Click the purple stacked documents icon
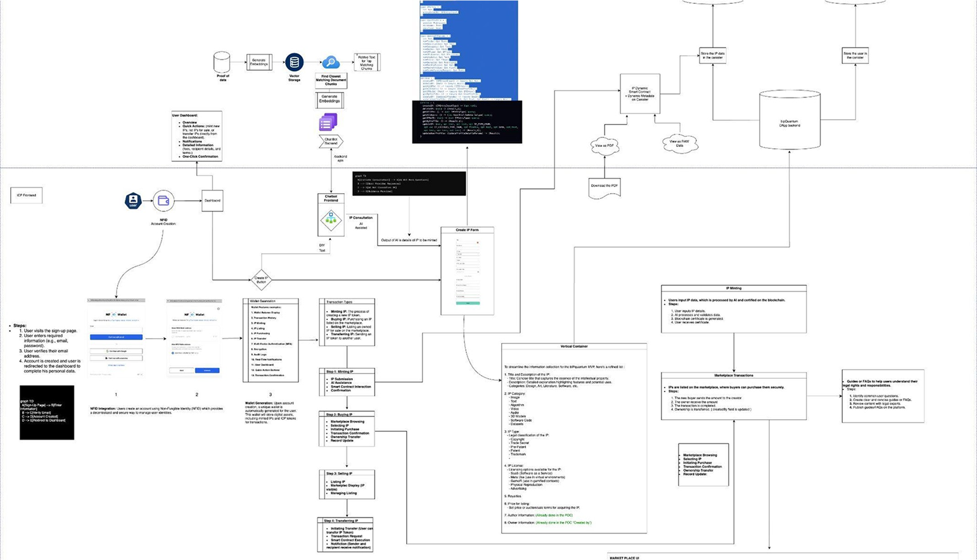The image size is (977, 560). [x=328, y=122]
